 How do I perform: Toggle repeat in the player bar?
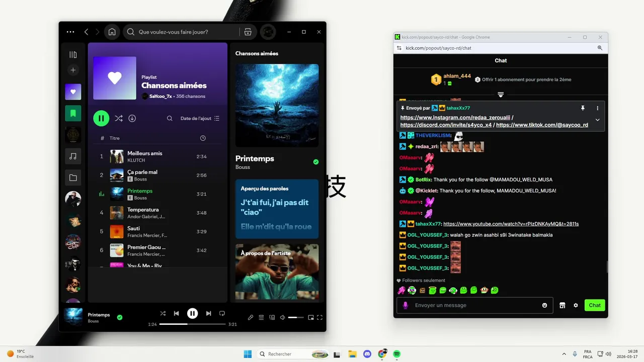(x=222, y=313)
